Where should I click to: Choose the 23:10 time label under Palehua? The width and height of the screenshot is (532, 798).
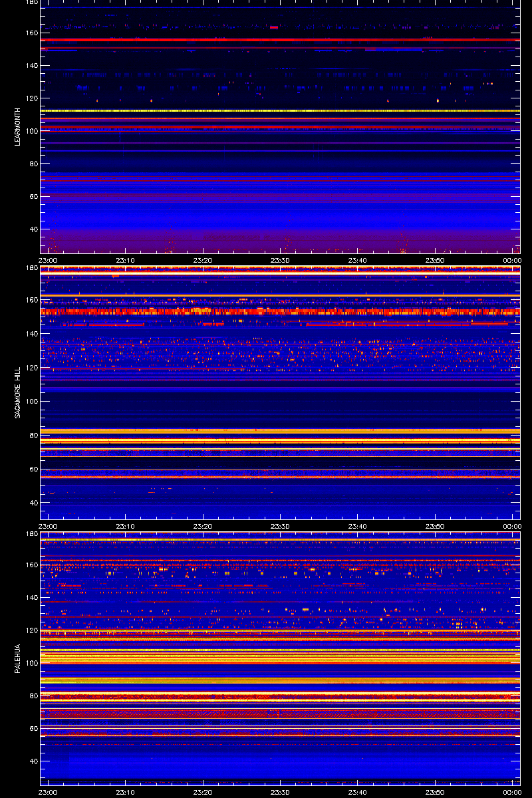click(x=125, y=792)
